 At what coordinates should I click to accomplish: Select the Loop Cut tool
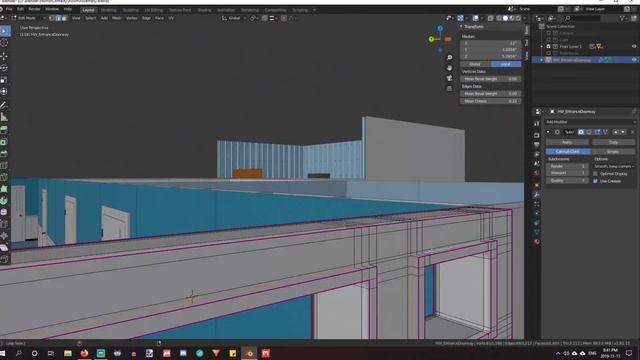pos(4,165)
